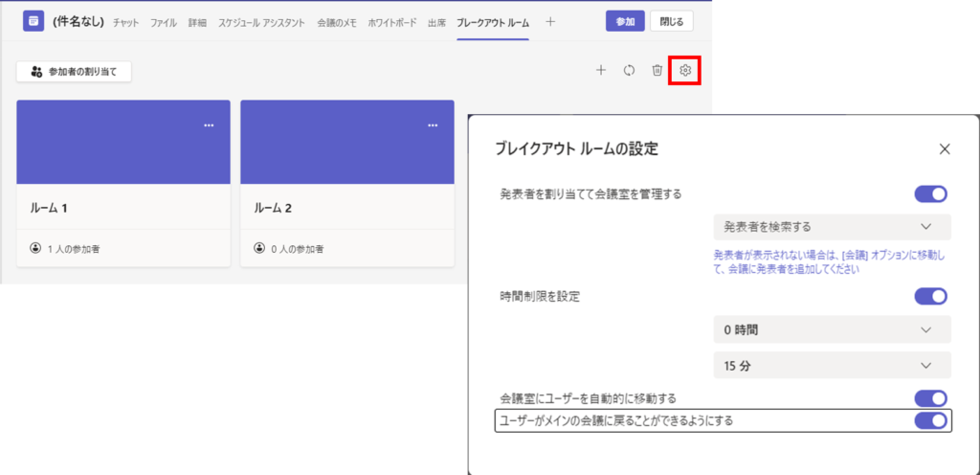980x475 pixels.
Task: Open the 15 分 minutes dropdown
Action: point(832,365)
